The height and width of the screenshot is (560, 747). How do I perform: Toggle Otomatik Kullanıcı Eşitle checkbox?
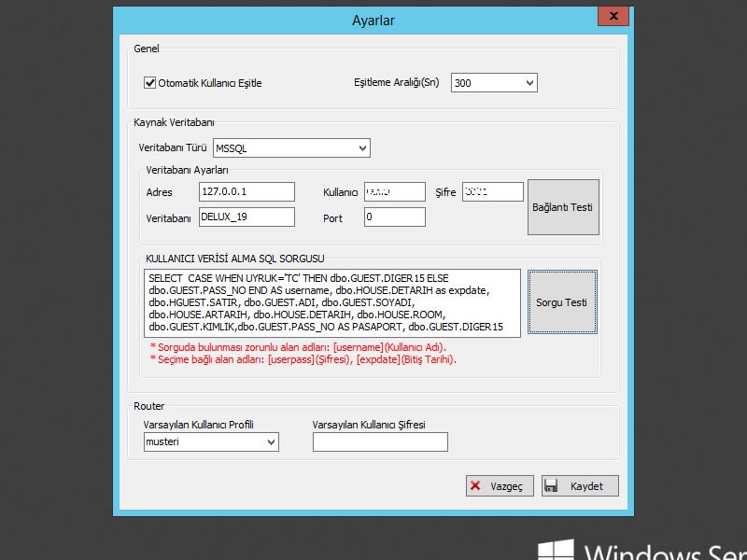pyautogui.click(x=149, y=83)
